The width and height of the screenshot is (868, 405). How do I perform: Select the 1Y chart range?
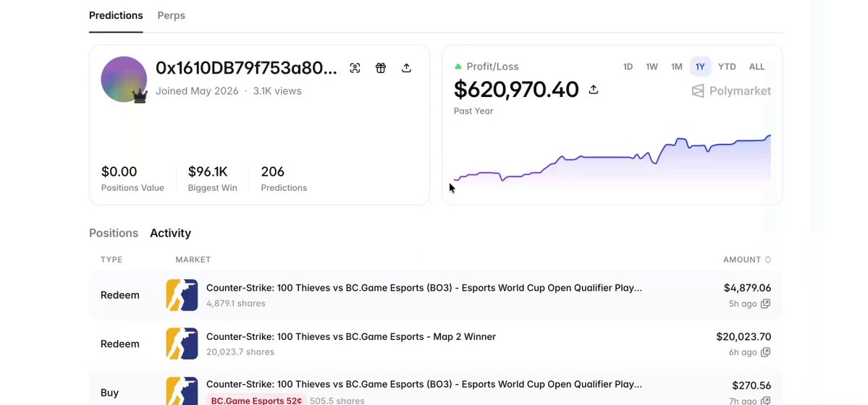(x=700, y=67)
